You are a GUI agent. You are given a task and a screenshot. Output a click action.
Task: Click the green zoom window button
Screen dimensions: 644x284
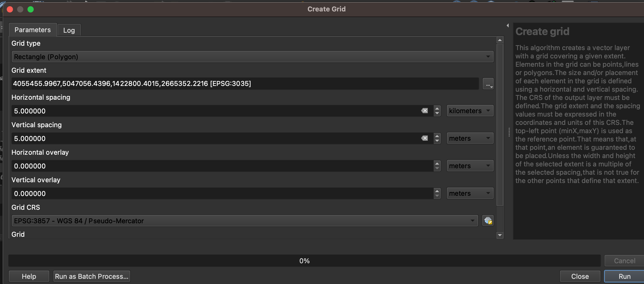31,9
